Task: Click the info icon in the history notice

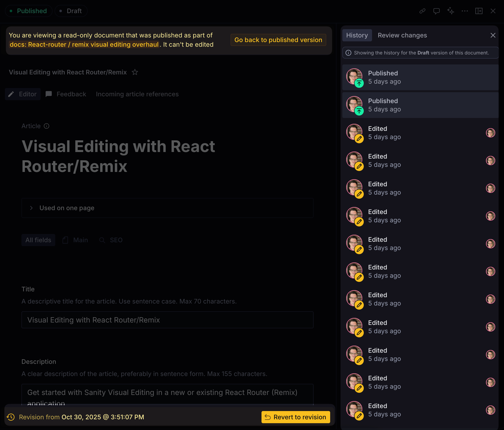Action: [348, 53]
